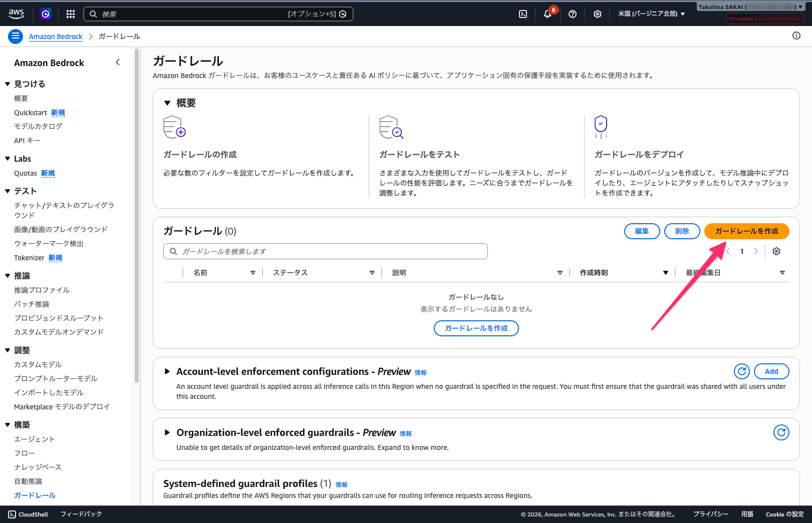
Task: Open the console settings gear in top bar
Action: [598, 14]
